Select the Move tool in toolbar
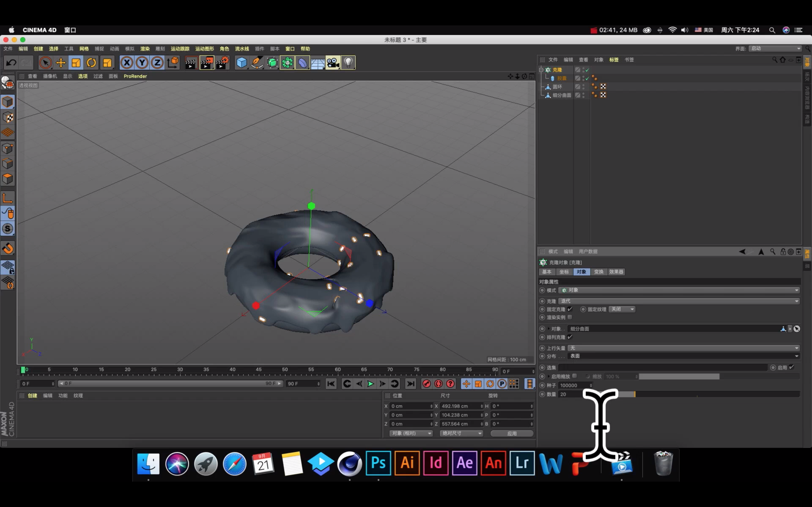 [x=61, y=63]
